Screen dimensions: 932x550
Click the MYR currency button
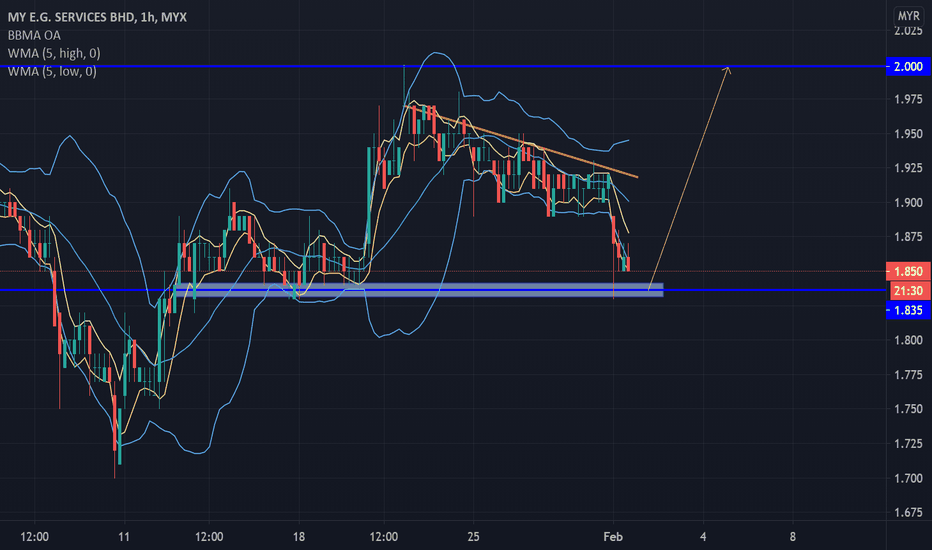click(x=908, y=16)
